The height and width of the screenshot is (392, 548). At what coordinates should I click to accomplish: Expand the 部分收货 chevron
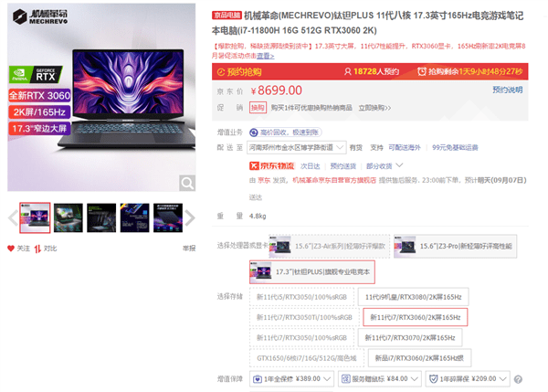(x=399, y=165)
